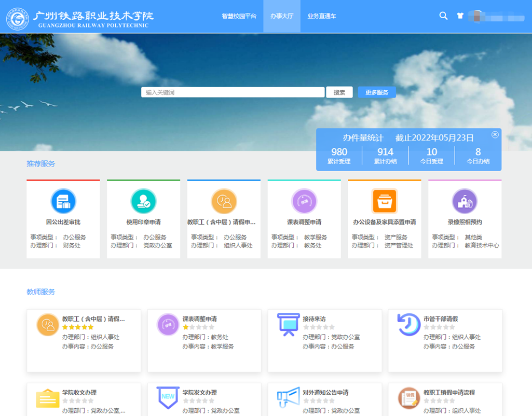Switch to the 智慧校园平台 tab
Image resolution: width=532 pixels, height=416 pixels.
(239, 16)
